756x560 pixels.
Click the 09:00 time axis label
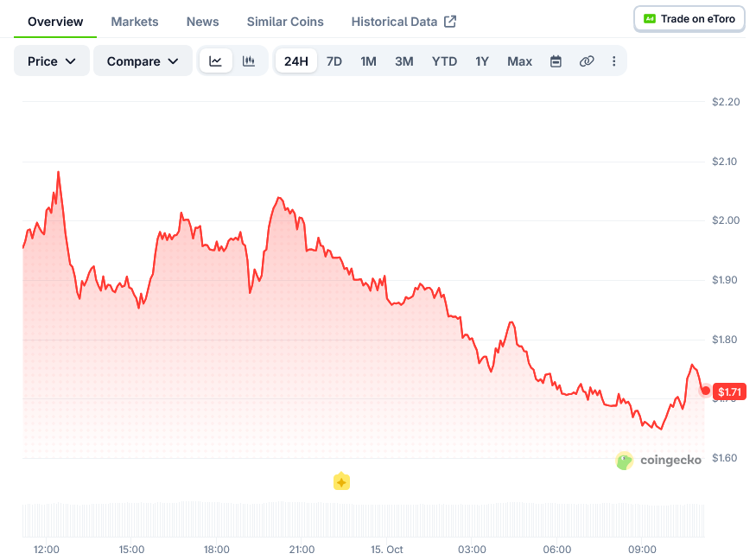(x=642, y=550)
